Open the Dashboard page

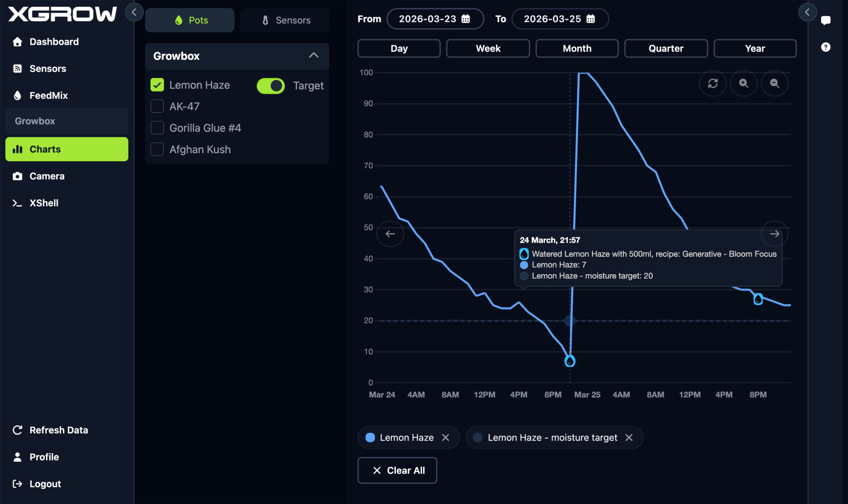(54, 41)
